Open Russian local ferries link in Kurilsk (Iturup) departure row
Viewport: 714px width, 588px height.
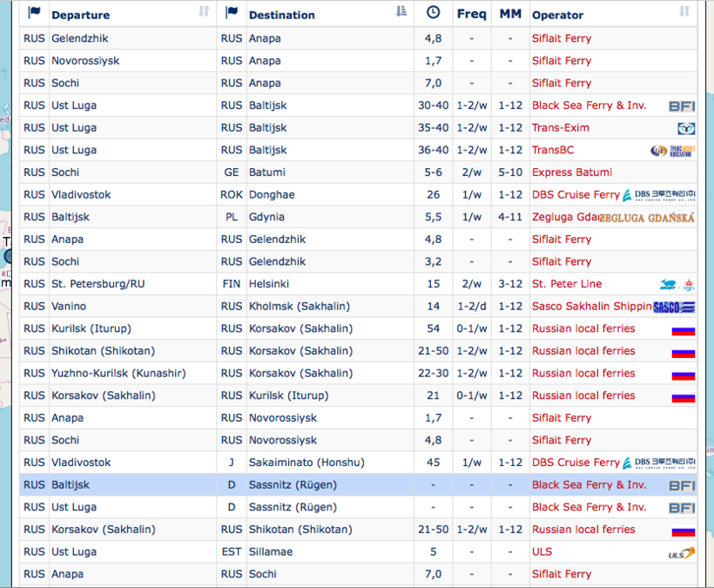(583, 328)
